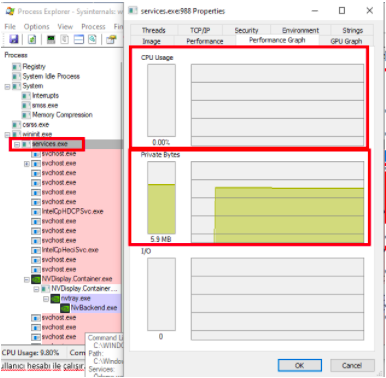Click the CPU Usage 0.00% bar meter
The image size is (386, 378).
(x=161, y=100)
